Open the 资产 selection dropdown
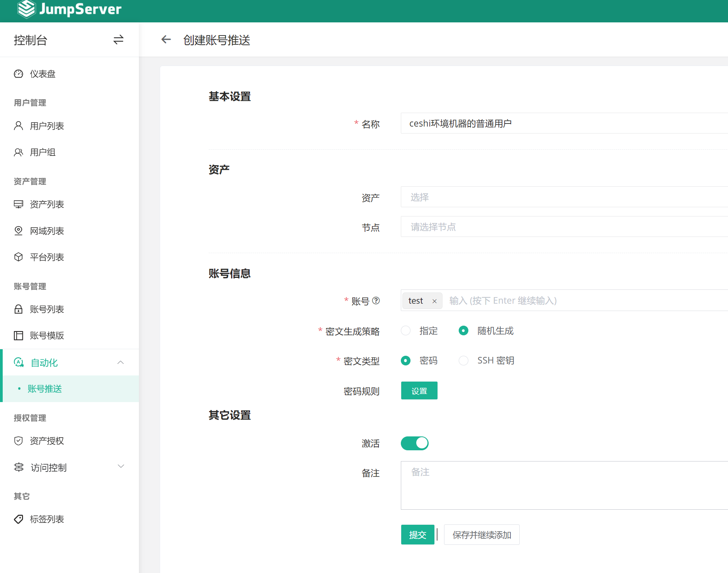This screenshot has height=573, width=728. click(563, 197)
